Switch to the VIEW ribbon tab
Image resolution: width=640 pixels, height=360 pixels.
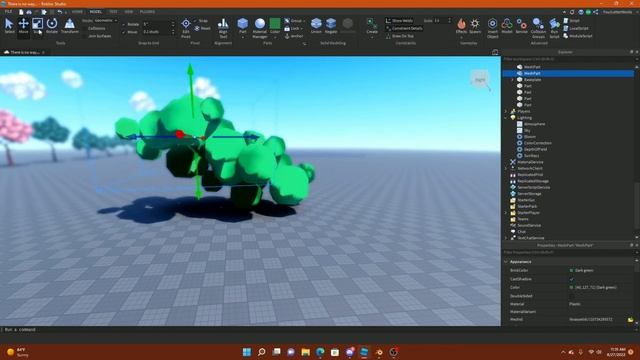[x=129, y=12]
